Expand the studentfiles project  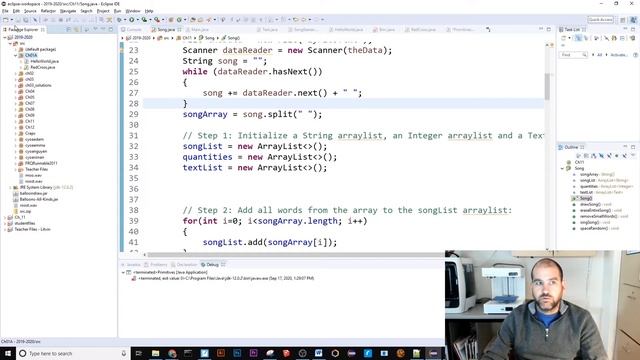tap(5, 223)
